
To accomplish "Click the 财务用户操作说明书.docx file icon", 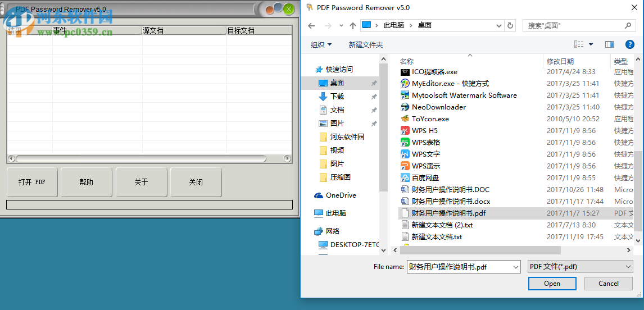I will coord(405,202).
